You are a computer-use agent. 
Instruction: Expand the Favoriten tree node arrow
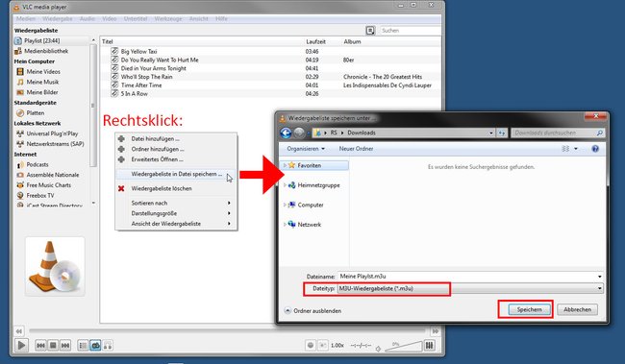tap(285, 165)
